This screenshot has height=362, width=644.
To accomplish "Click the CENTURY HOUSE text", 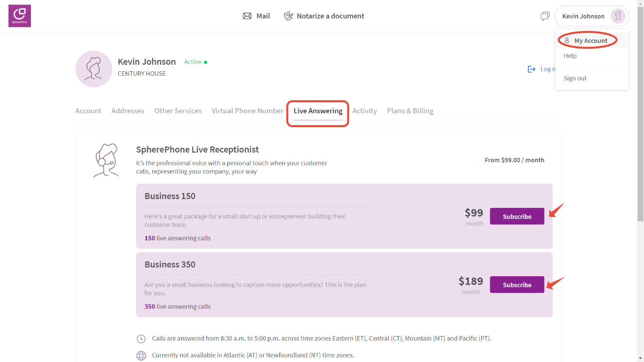I will pos(142,73).
